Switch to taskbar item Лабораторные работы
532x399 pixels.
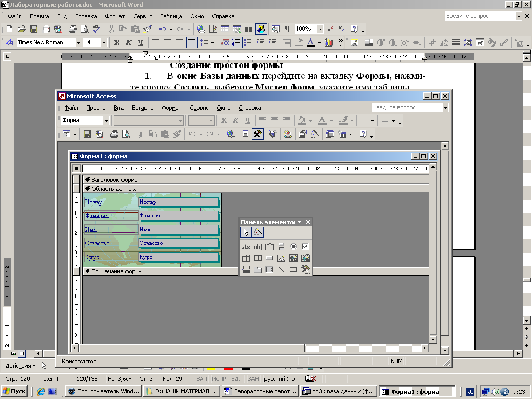(x=260, y=391)
